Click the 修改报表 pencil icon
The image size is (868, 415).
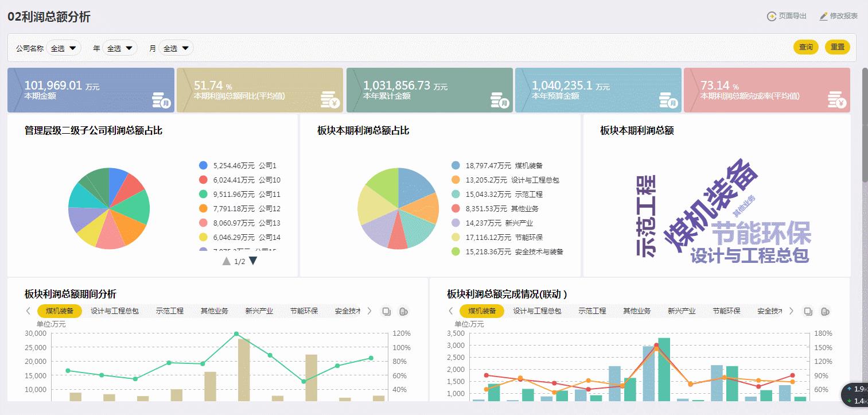coord(823,16)
